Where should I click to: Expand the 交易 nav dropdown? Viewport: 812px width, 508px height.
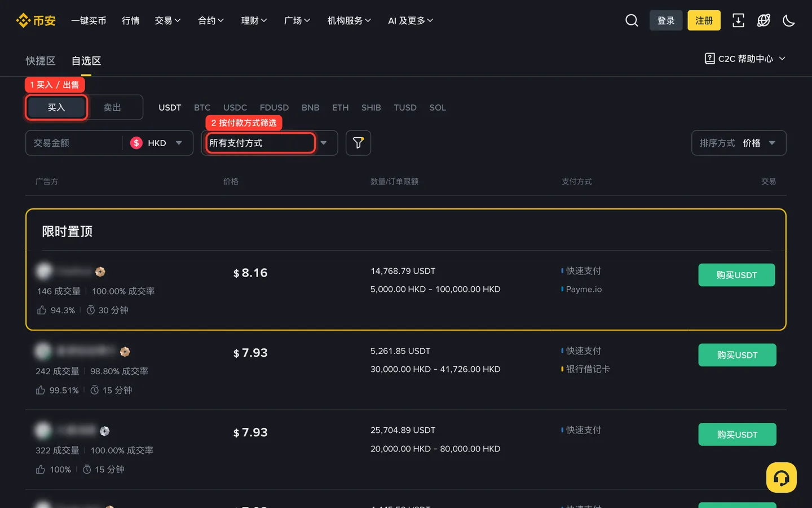click(x=167, y=21)
